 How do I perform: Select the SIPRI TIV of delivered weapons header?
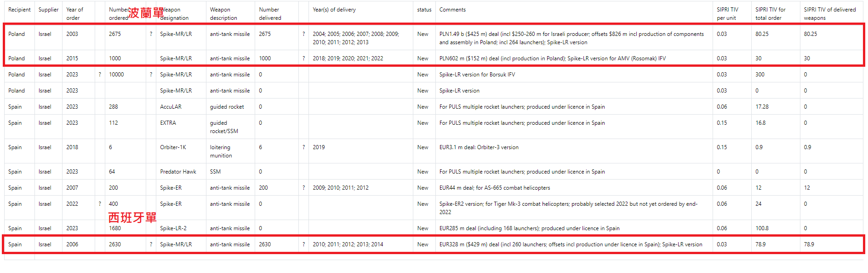pos(829,14)
